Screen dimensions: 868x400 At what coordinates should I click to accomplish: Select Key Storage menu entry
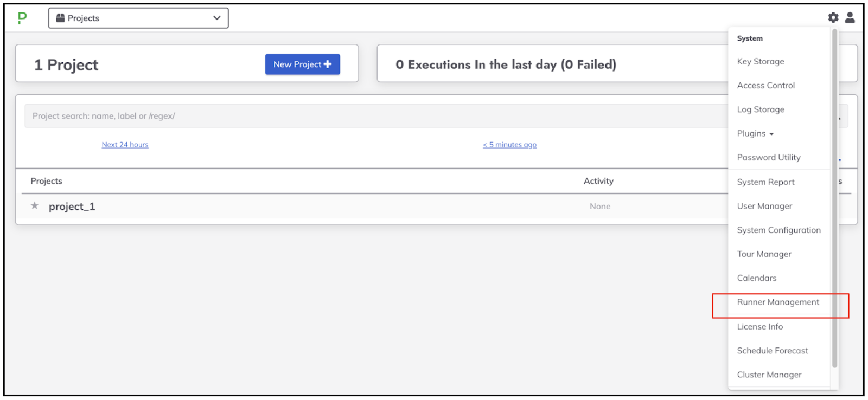(761, 62)
